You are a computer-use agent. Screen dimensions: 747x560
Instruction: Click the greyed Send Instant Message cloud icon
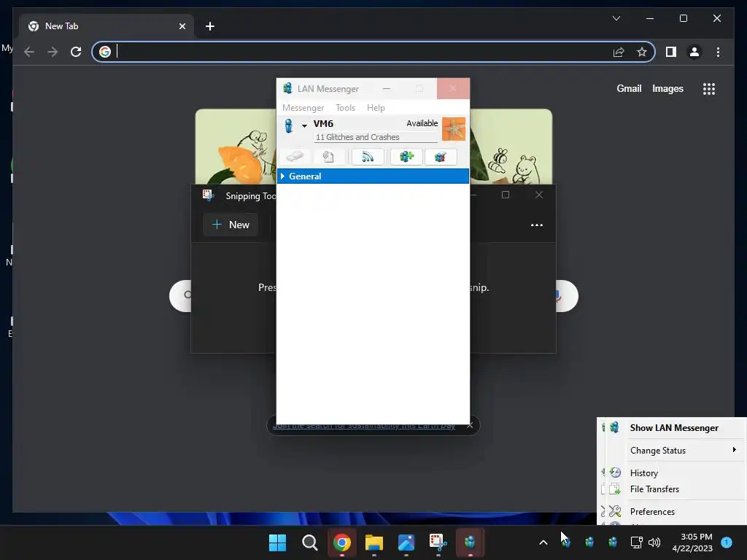[295, 157]
